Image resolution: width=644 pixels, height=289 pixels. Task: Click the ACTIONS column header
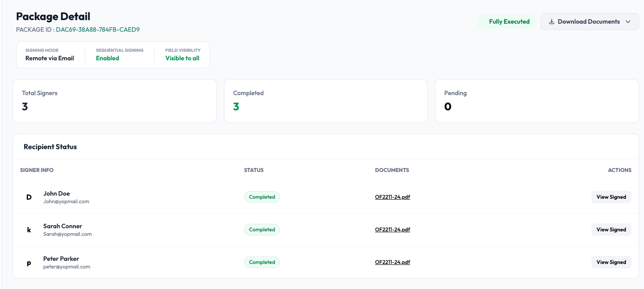point(619,170)
